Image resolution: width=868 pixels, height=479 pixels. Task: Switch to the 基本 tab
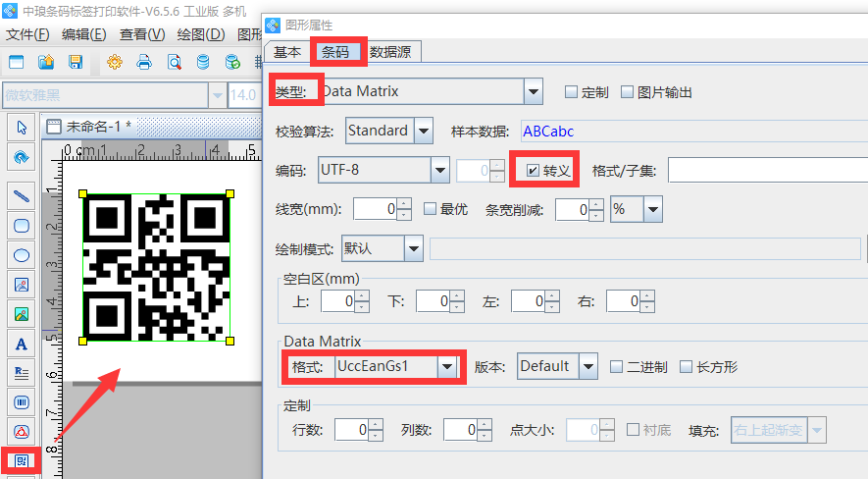(287, 52)
